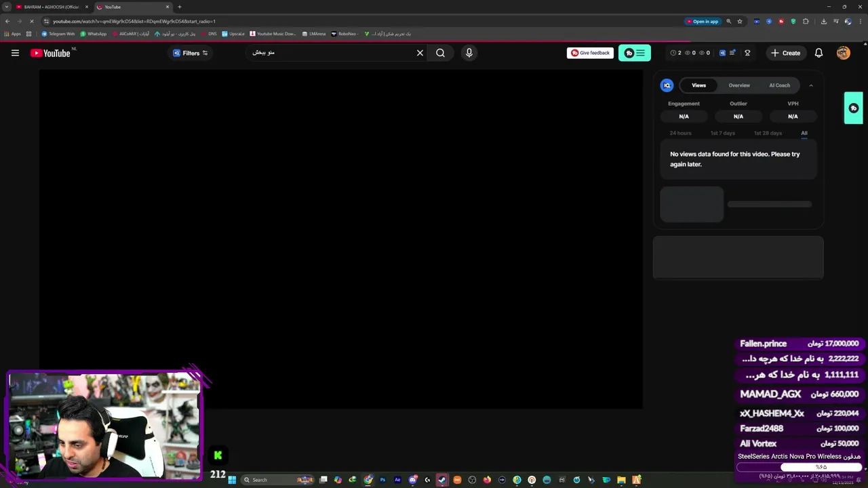Click the Engagement N/A metric
This screenshot has height=488, width=868.
(x=684, y=116)
